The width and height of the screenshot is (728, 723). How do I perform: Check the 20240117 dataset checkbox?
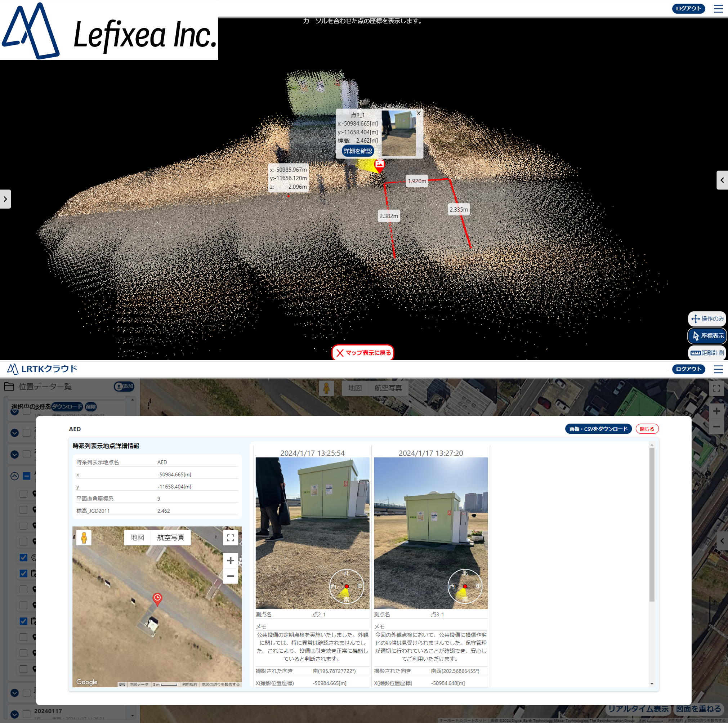coord(26,714)
